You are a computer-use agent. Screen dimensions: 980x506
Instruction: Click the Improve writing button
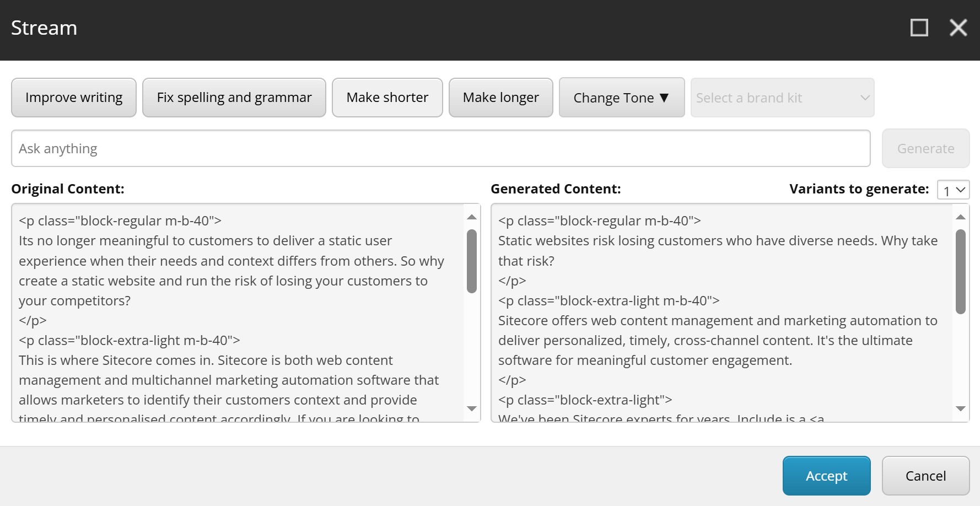click(73, 98)
